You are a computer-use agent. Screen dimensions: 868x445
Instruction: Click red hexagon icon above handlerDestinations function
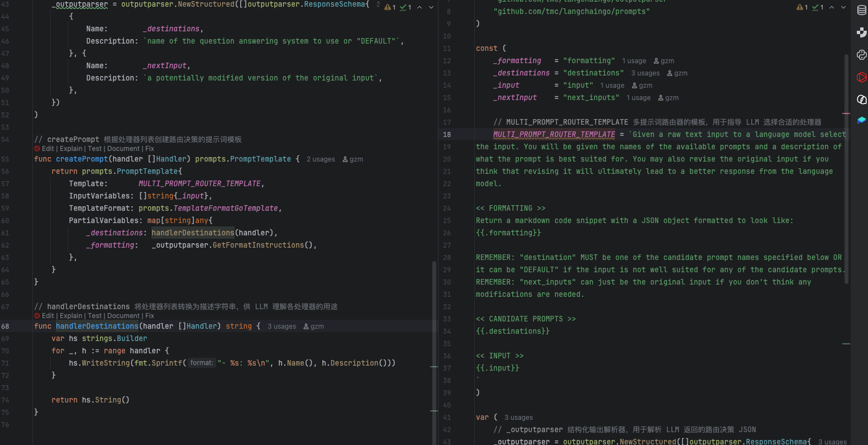click(x=37, y=316)
